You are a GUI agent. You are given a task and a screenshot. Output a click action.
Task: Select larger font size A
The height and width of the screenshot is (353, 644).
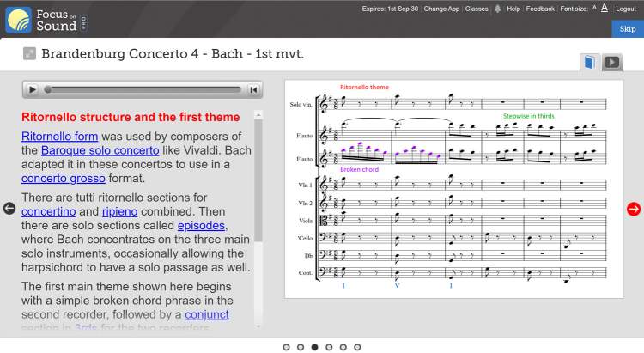click(605, 8)
